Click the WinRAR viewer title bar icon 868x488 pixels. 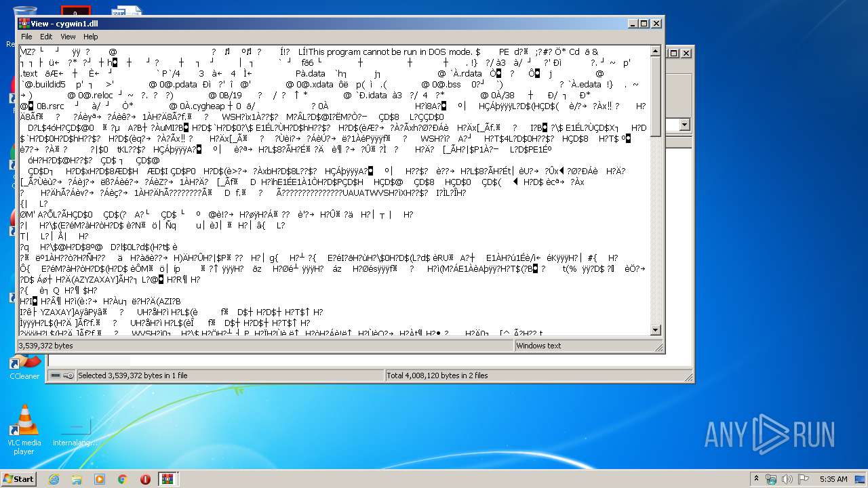pyautogui.click(x=24, y=23)
